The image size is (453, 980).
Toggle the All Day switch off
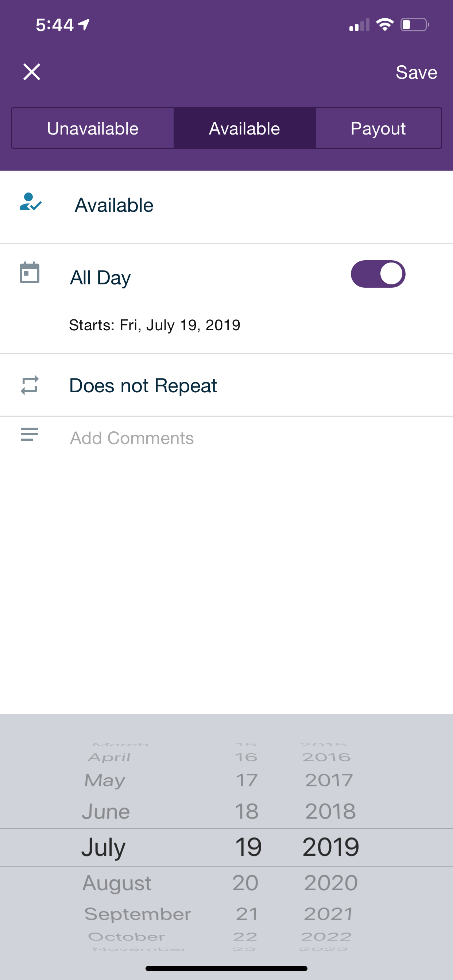click(x=378, y=274)
